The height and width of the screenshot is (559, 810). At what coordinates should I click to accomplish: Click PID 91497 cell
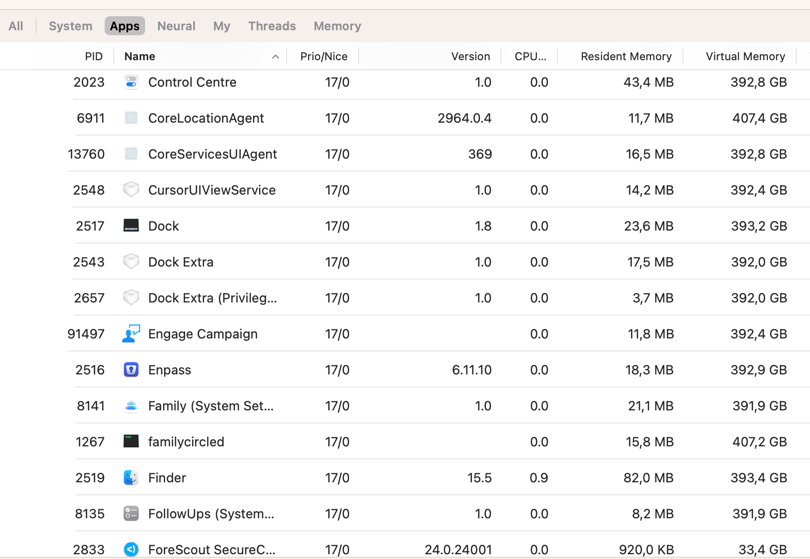point(86,334)
